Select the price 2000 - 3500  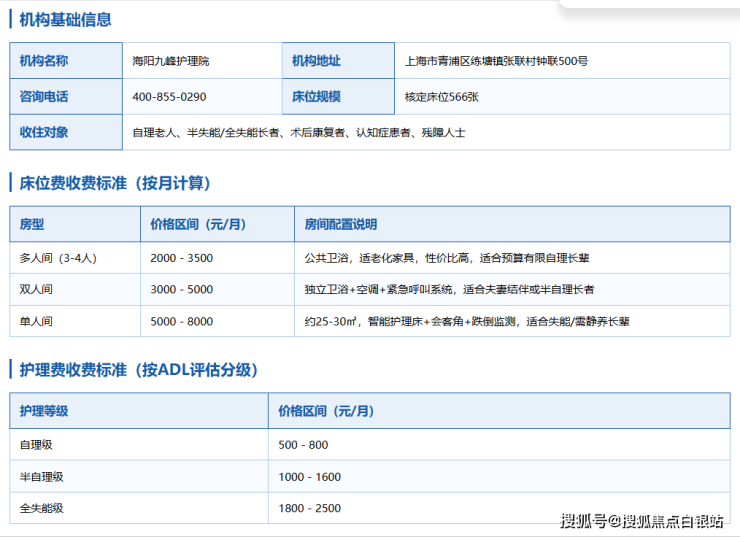pyautogui.click(x=181, y=258)
